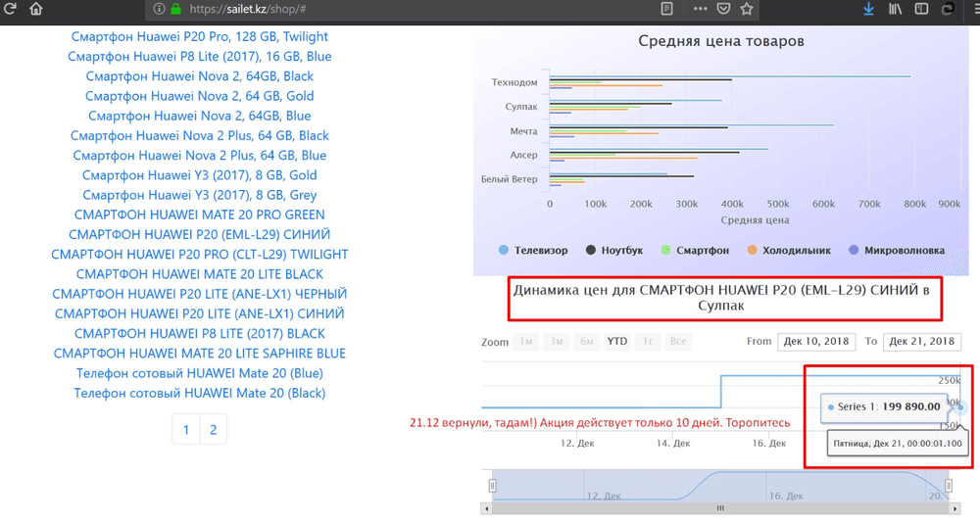Open СМАРТФОН HUAWEI P20 LITE (ANE-LX1) ЧЕРНЫЙ
Viewport: 980px width, 524px height.
(x=199, y=294)
